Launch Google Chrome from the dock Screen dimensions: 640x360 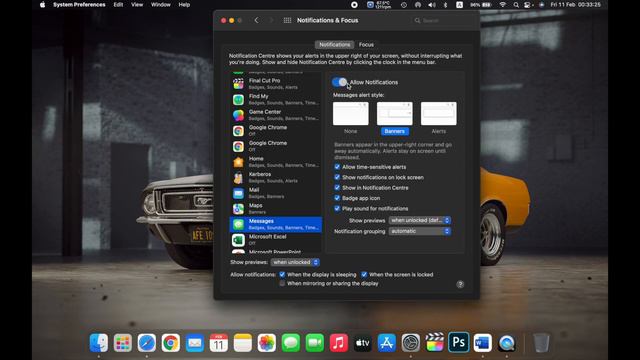171,343
